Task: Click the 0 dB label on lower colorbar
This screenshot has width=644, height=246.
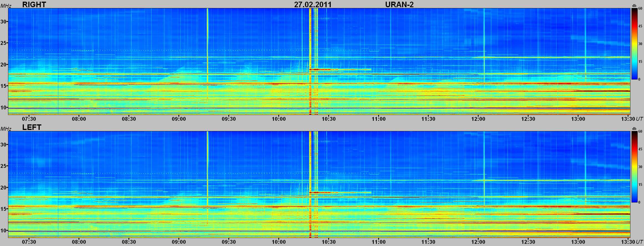Action: pos(640,202)
